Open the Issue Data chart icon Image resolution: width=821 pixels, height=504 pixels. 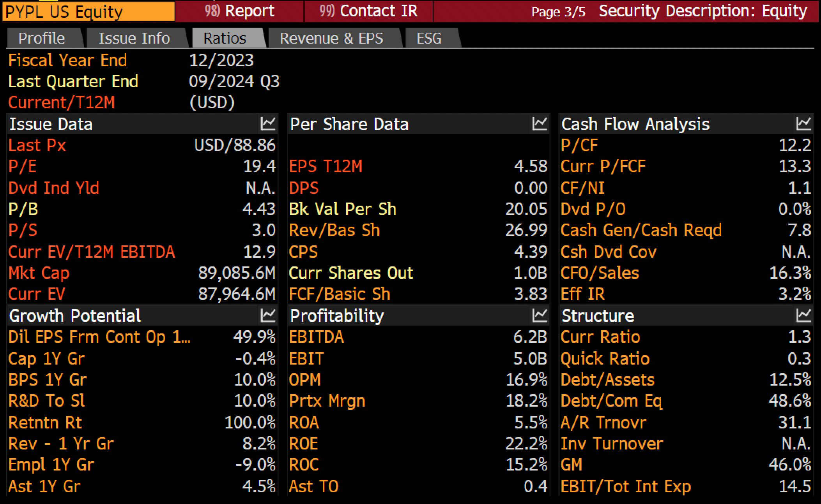click(268, 124)
